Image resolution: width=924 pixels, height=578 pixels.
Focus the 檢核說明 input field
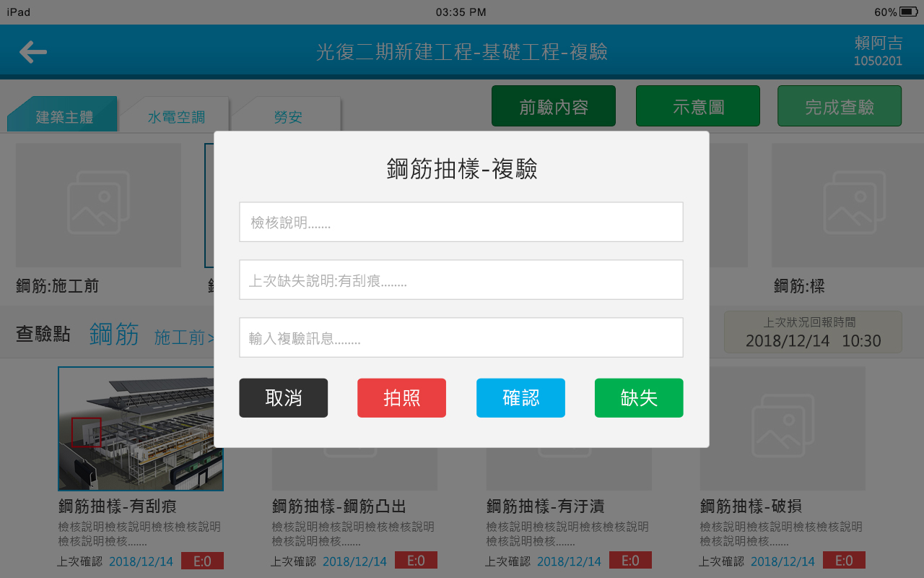(461, 223)
